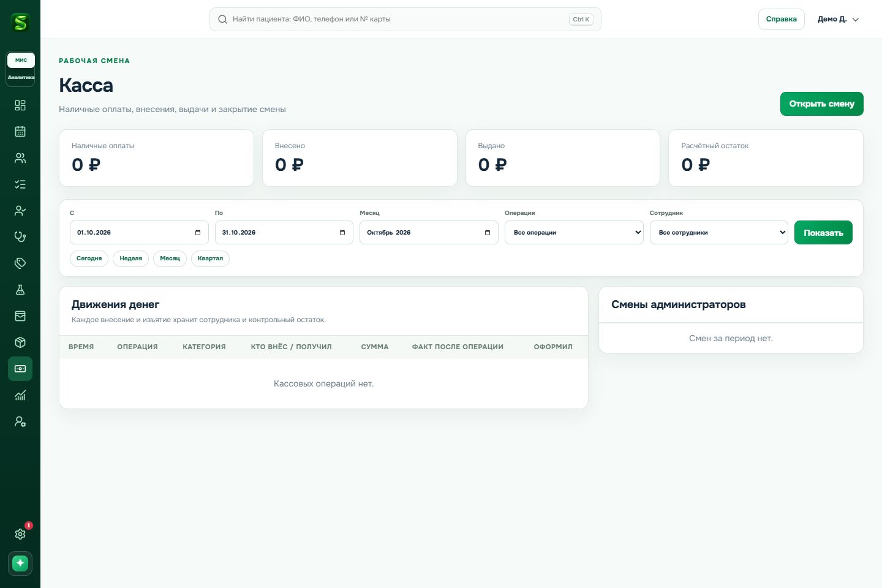Open the calendar schedule icon in sidebar
882x588 pixels.
pyautogui.click(x=20, y=132)
